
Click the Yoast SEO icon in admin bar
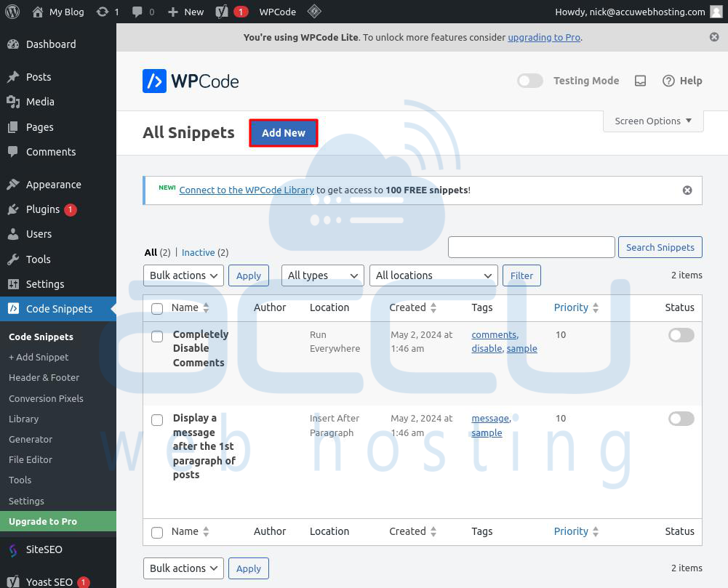click(221, 12)
